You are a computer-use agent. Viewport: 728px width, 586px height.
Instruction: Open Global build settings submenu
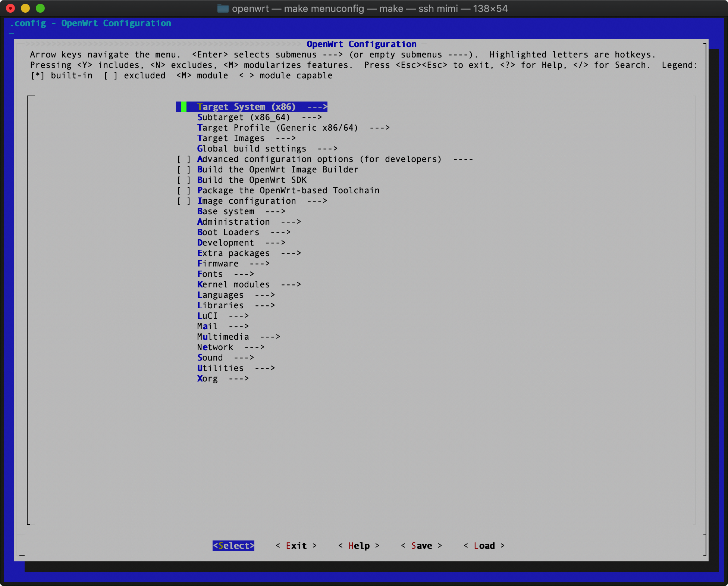(267, 149)
